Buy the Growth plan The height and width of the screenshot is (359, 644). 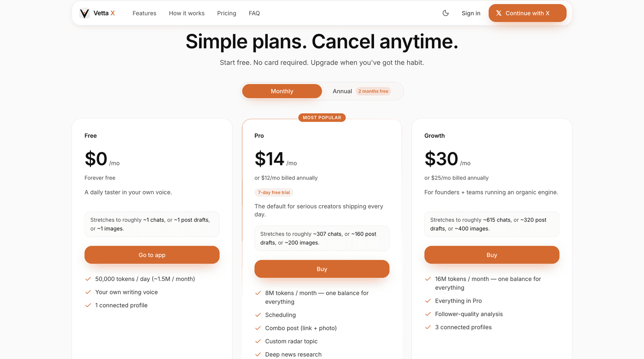(492, 255)
